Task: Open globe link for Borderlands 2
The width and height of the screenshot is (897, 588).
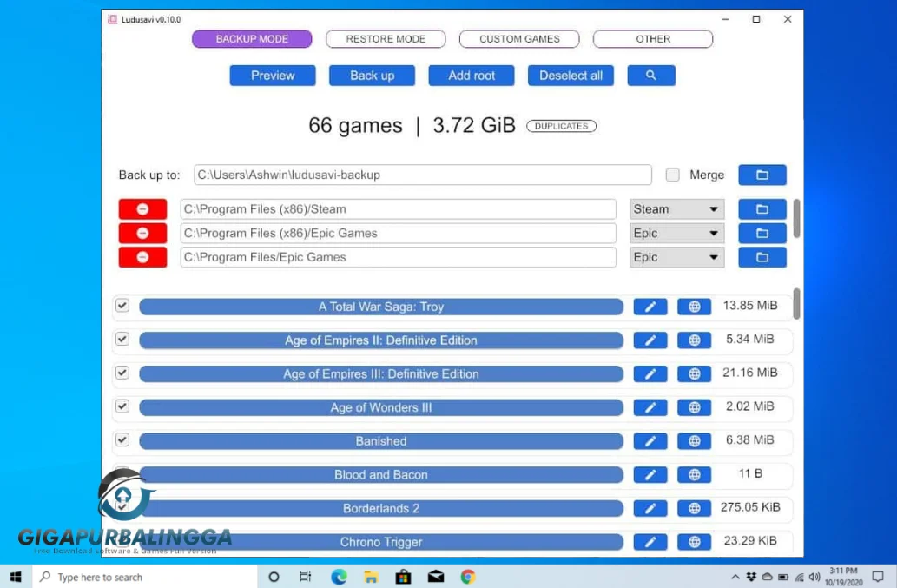Action: click(x=694, y=508)
